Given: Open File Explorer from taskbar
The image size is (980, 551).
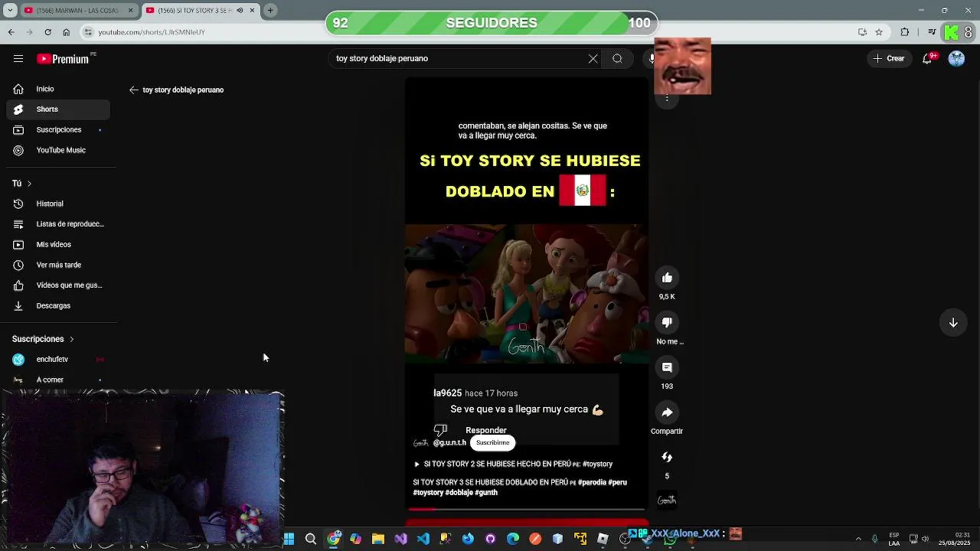Looking at the screenshot, I should coord(378,540).
